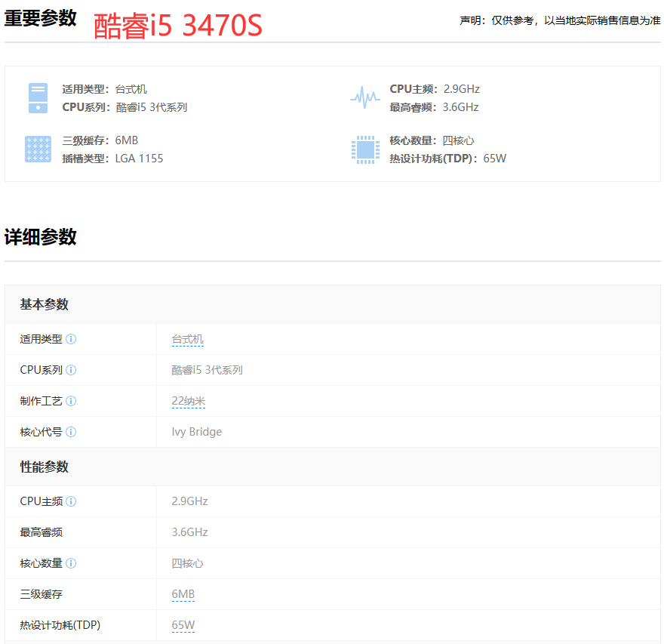
Task: Open info icon next to 制作工艺 row
Action: pos(71,401)
